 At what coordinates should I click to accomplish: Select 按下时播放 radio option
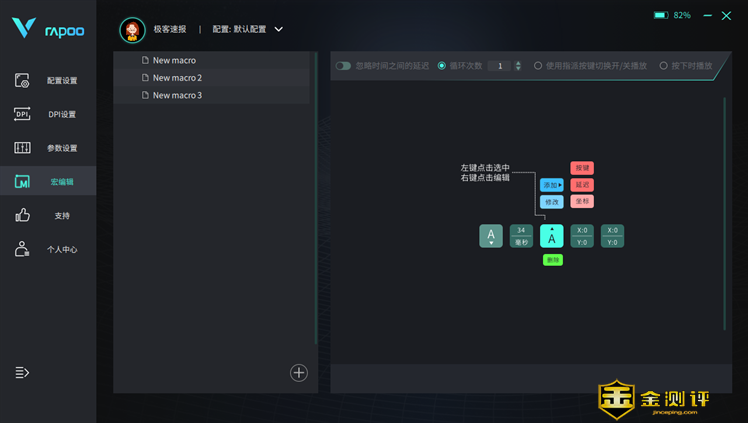(x=663, y=66)
